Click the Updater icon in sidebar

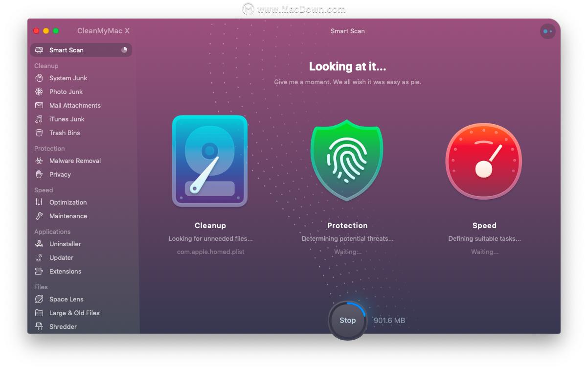(39, 257)
